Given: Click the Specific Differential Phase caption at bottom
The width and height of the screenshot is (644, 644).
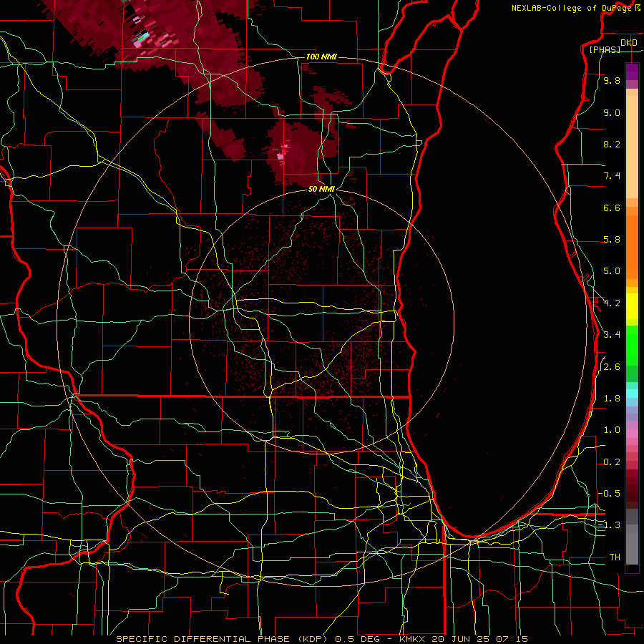Looking at the screenshot, I should point(321,639).
